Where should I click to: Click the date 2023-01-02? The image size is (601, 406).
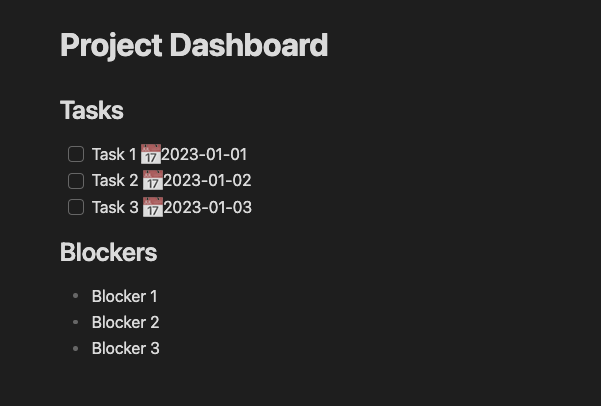tap(207, 181)
